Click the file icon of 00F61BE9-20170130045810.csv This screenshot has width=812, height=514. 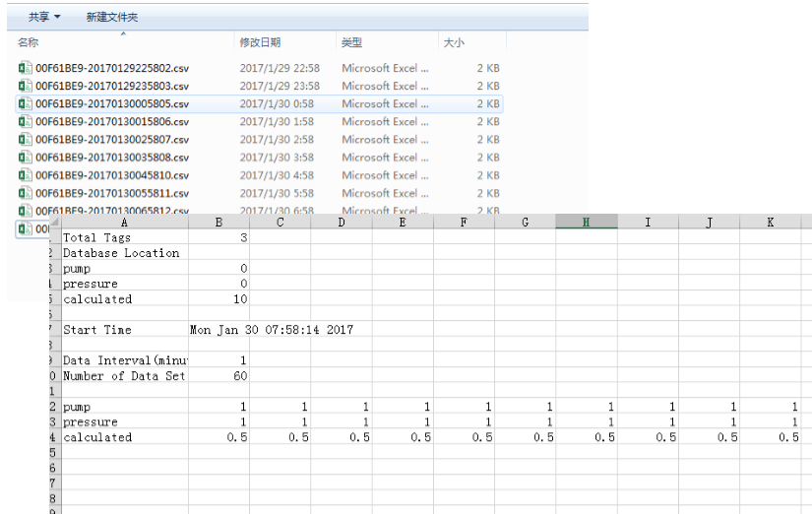pos(26,175)
